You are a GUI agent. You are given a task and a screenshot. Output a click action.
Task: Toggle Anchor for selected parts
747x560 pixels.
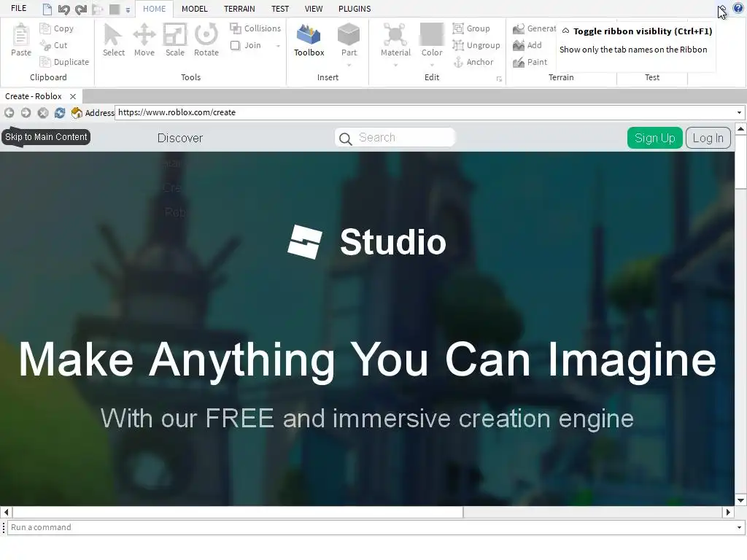coord(473,62)
